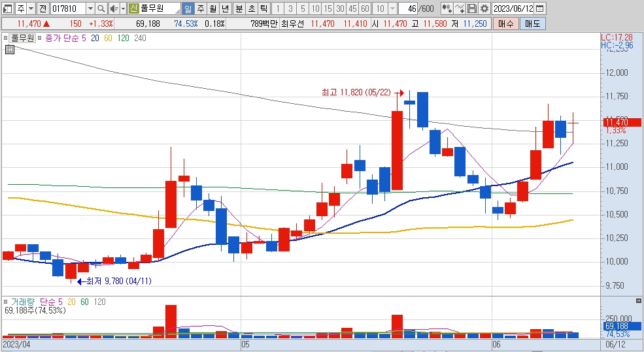Open the data table icon in chart corner

coord(10,50)
